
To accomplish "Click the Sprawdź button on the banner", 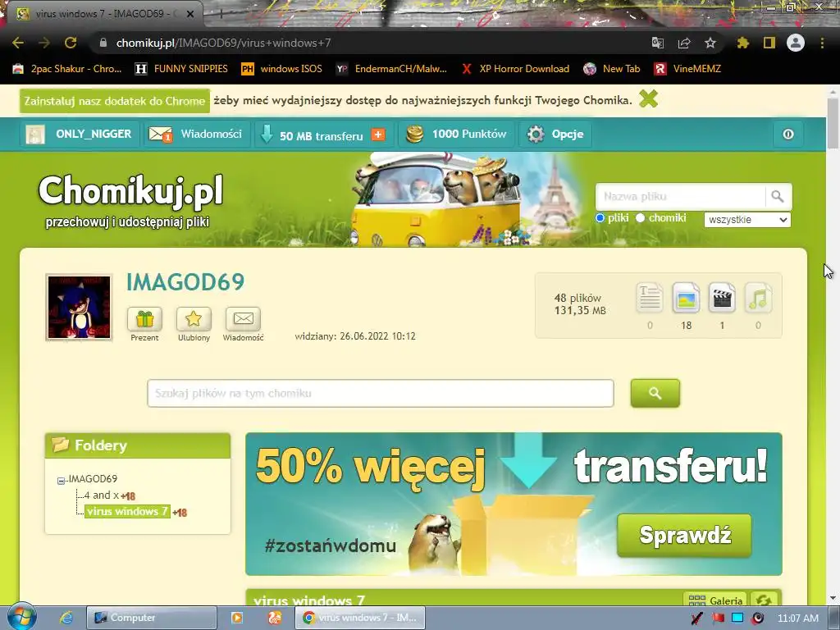I will [x=685, y=535].
